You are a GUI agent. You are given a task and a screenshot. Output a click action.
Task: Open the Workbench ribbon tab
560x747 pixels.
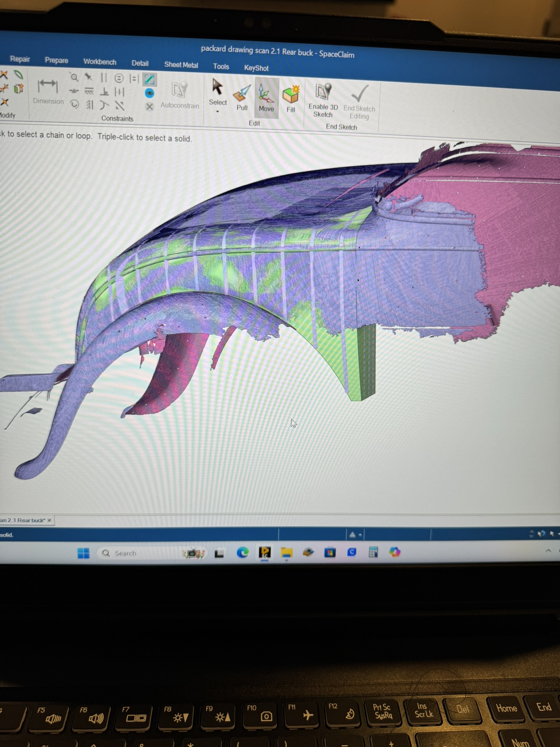tap(100, 62)
